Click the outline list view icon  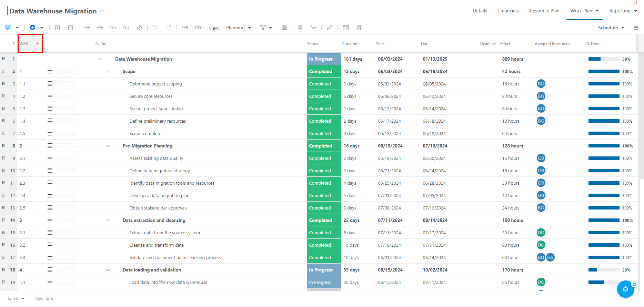coord(313,28)
